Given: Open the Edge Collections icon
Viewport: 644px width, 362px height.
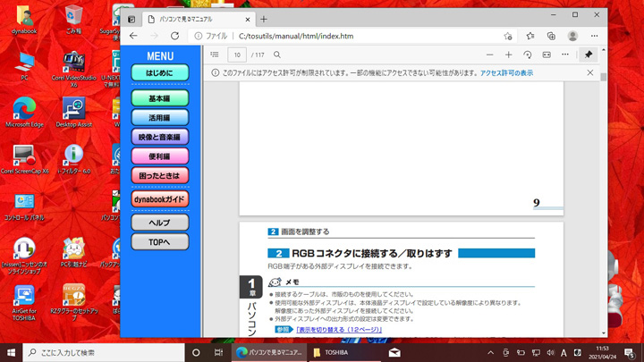Looking at the screenshot, I should [550, 36].
